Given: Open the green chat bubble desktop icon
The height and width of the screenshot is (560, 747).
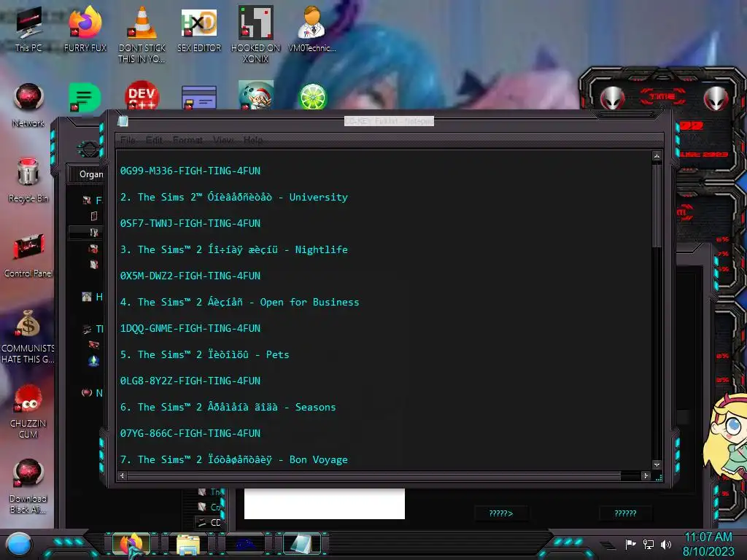Looking at the screenshot, I should point(85,97).
